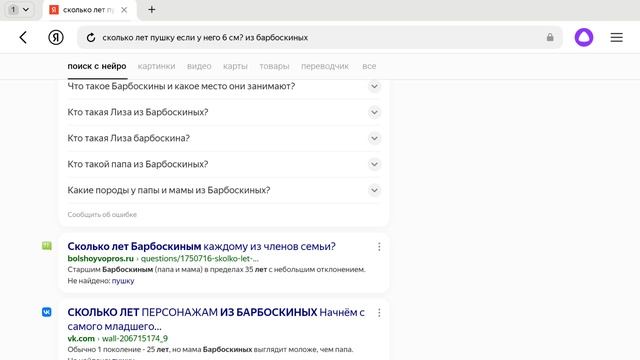Click question text 'Что такое Барбоскины и какое место они занимают?'

(181, 86)
